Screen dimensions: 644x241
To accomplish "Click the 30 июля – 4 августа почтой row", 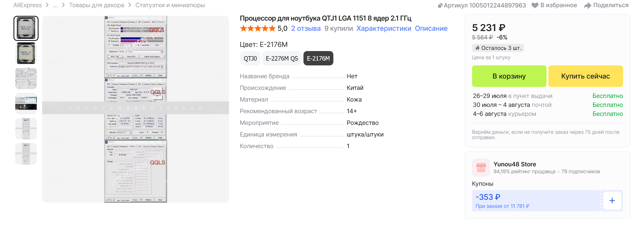I will coord(548,105).
